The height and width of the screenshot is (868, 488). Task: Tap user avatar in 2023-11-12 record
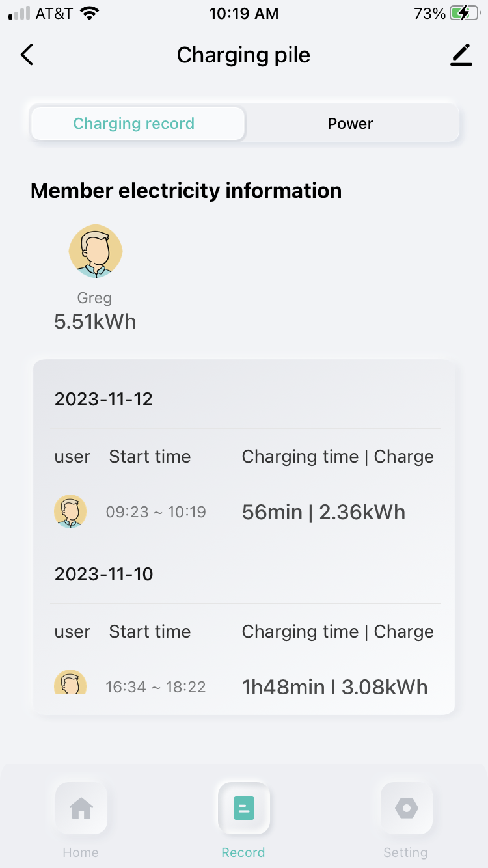[70, 511]
